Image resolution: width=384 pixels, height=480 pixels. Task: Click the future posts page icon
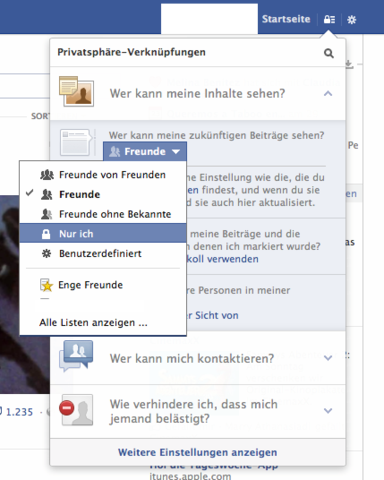(77, 142)
